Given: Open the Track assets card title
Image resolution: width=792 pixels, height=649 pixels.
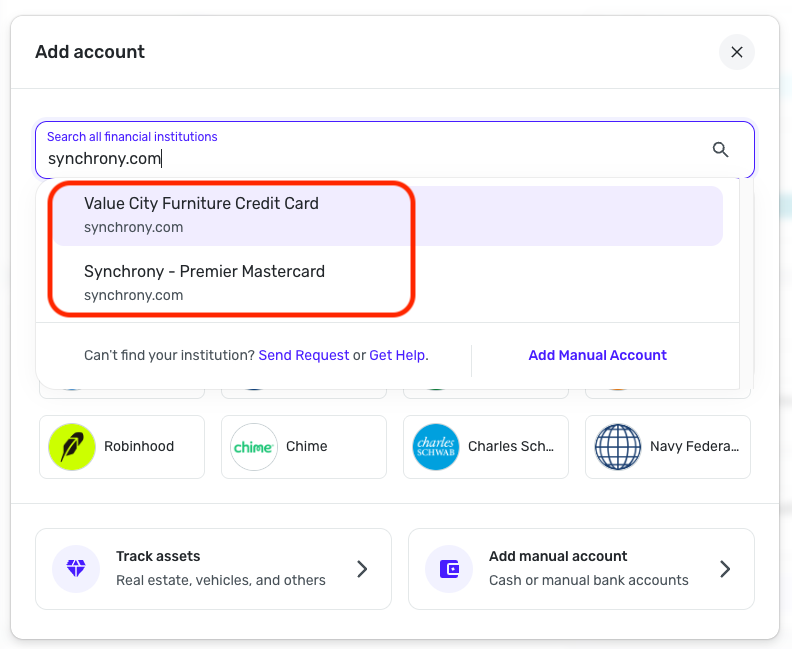Looking at the screenshot, I should click(x=158, y=556).
